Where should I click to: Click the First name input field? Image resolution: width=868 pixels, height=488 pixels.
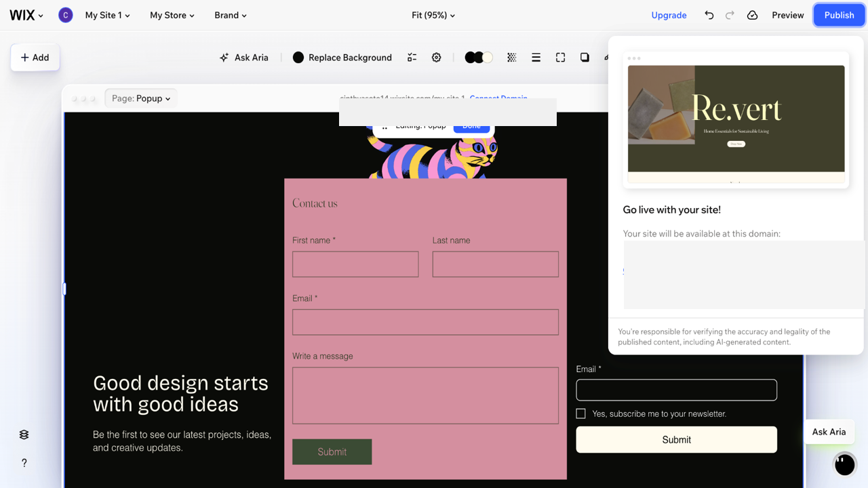pyautogui.click(x=355, y=264)
